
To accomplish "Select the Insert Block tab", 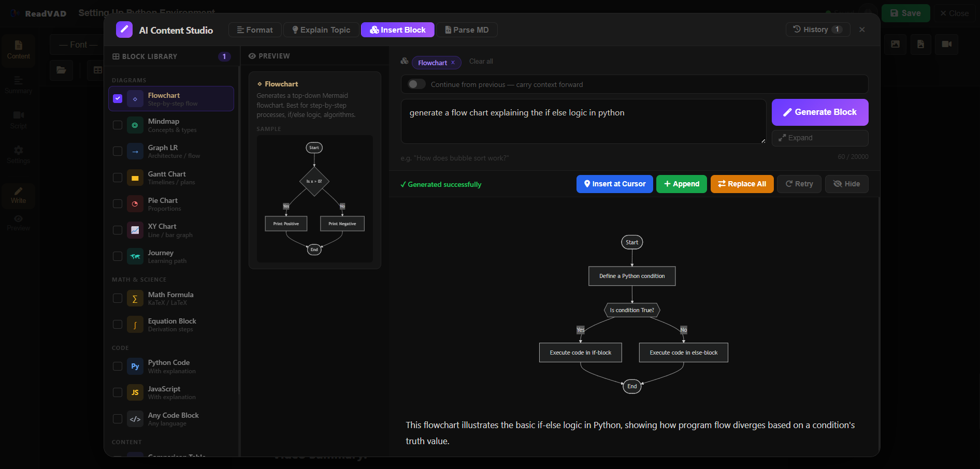I will [398, 30].
